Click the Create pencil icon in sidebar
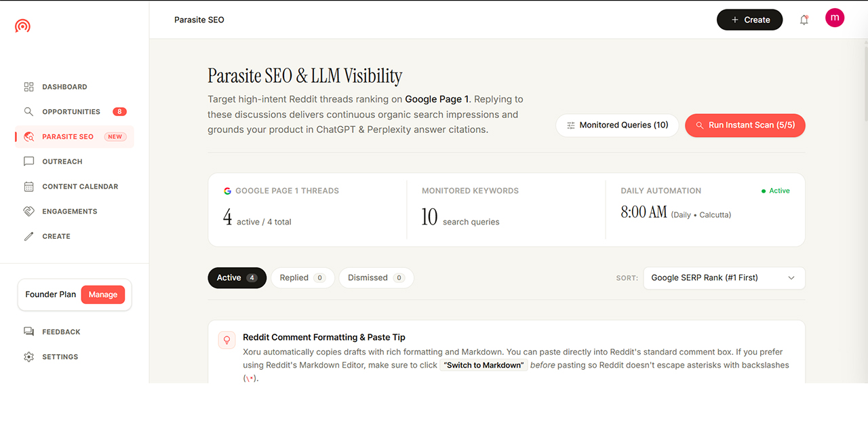868x426 pixels. coord(28,236)
